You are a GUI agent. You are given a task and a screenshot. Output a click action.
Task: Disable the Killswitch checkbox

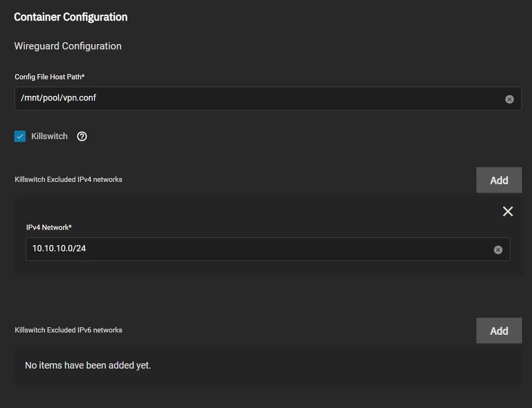tap(20, 137)
